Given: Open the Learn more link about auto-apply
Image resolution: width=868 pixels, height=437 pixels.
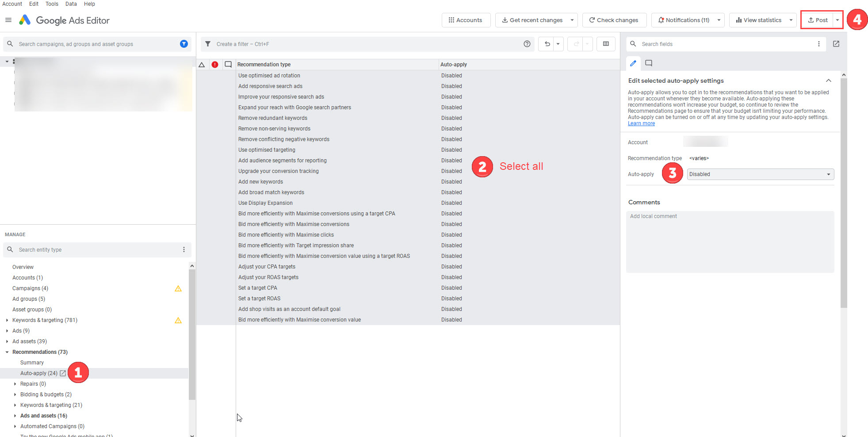Looking at the screenshot, I should (641, 123).
